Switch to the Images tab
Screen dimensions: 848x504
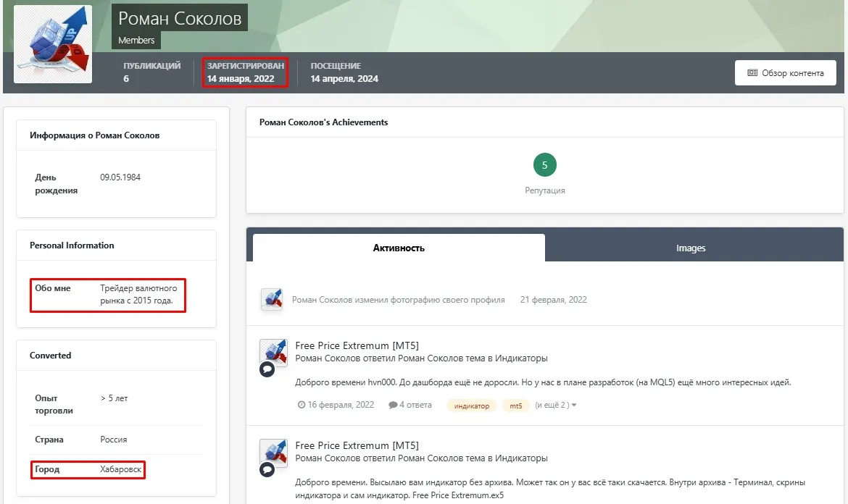pos(691,248)
